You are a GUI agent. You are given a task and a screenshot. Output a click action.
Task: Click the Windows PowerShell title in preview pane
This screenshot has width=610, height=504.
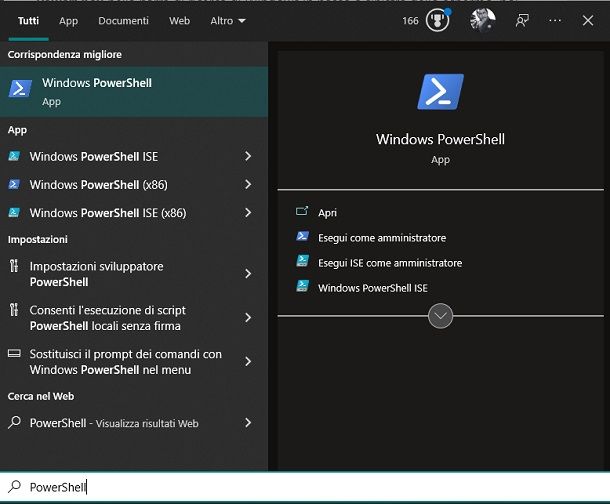tap(440, 139)
